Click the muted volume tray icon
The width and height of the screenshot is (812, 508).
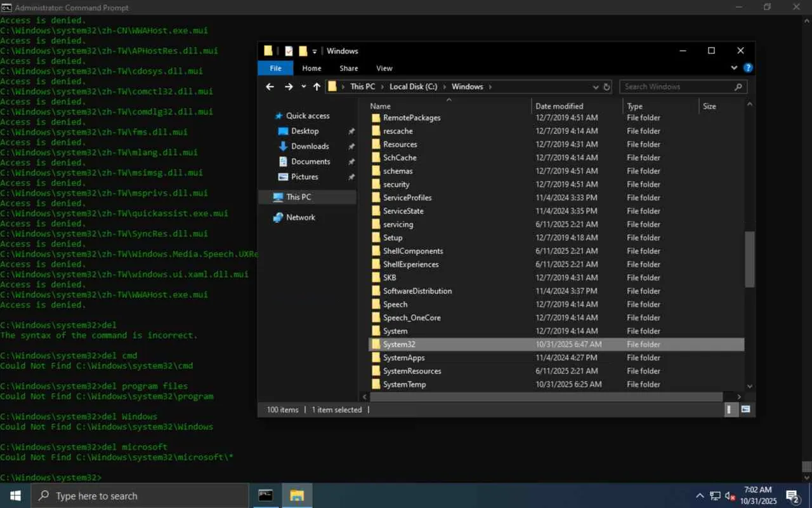(x=730, y=496)
